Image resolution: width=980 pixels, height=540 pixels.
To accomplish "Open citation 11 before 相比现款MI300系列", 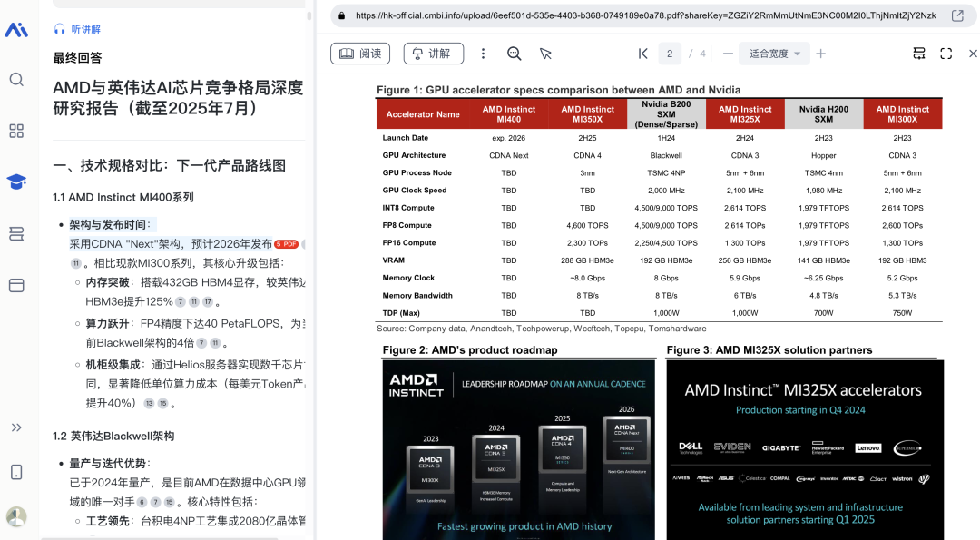I will coord(75,264).
